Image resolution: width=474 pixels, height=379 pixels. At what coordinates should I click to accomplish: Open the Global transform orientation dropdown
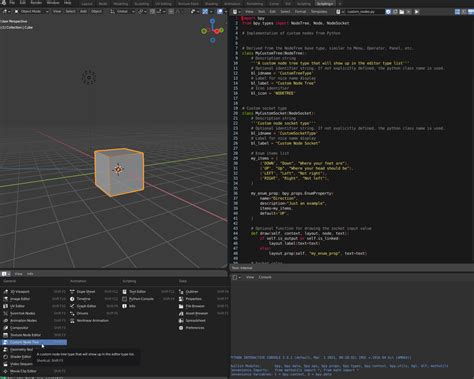[122, 11]
